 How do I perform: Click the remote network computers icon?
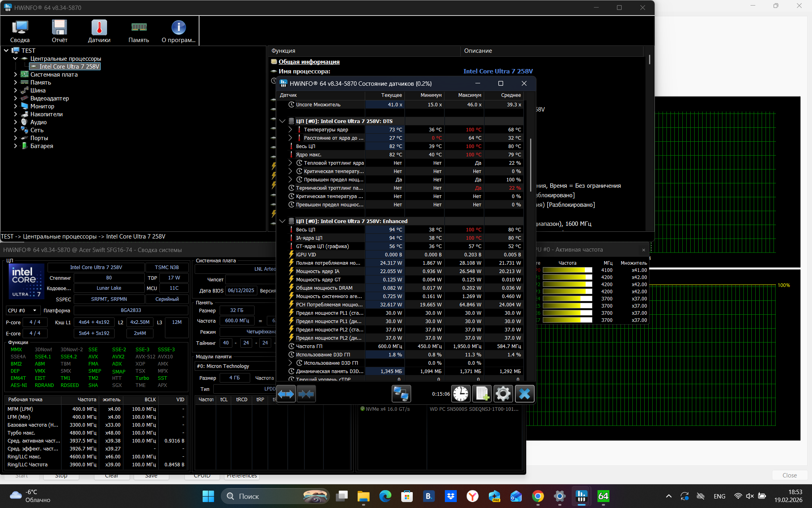(x=401, y=394)
